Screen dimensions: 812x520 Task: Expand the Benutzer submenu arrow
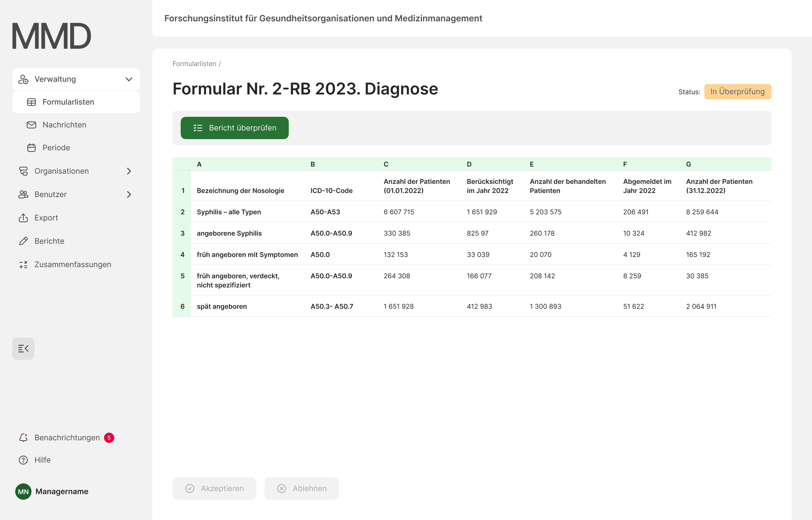(x=129, y=194)
